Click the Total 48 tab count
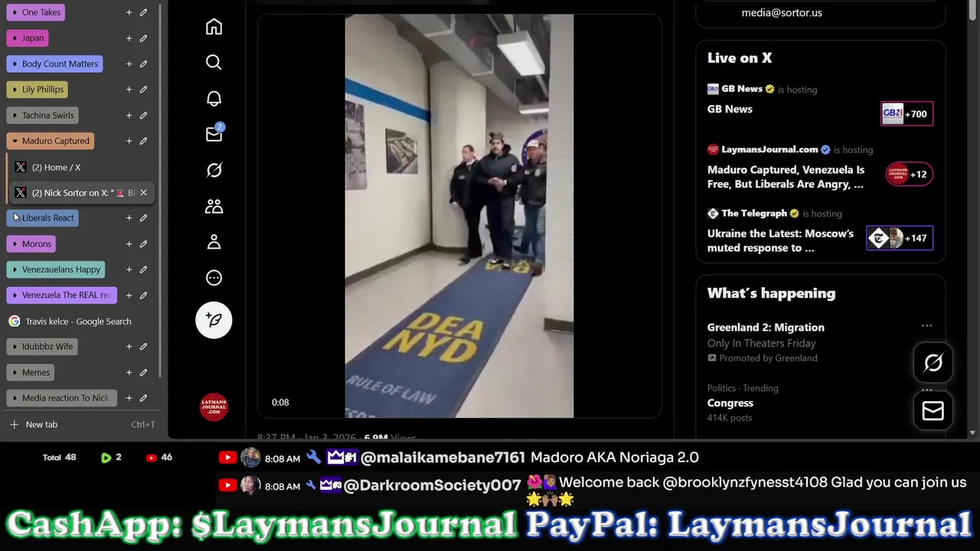The image size is (980, 551). tap(60, 457)
